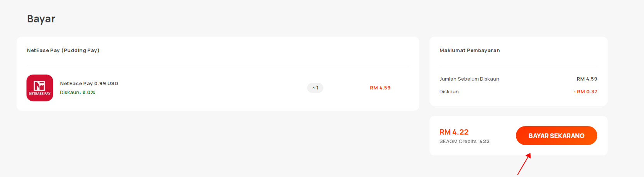Click the black RM 4.59 subtotal amount
This screenshot has height=177, width=644.
(x=587, y=79)
